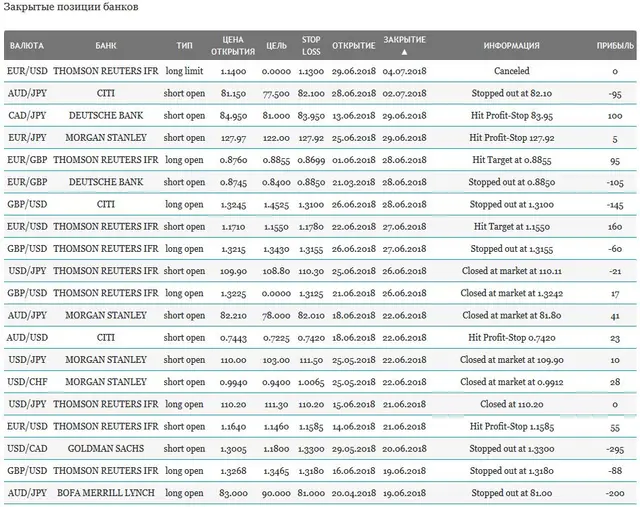Select cell Stopped out at 1.3100

(x=511, y=205)
